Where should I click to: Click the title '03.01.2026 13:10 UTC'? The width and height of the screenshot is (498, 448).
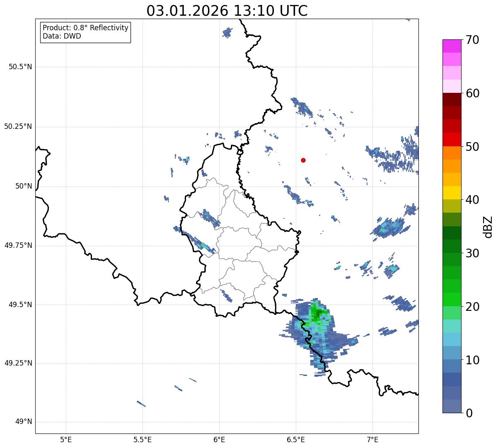click(x=227, y=11)
